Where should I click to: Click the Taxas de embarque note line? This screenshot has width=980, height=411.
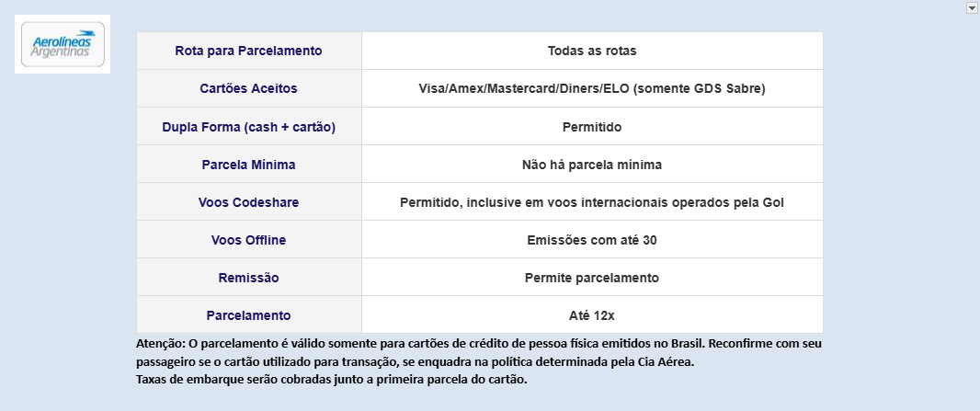pyautogui.click(x=332, y=379)
